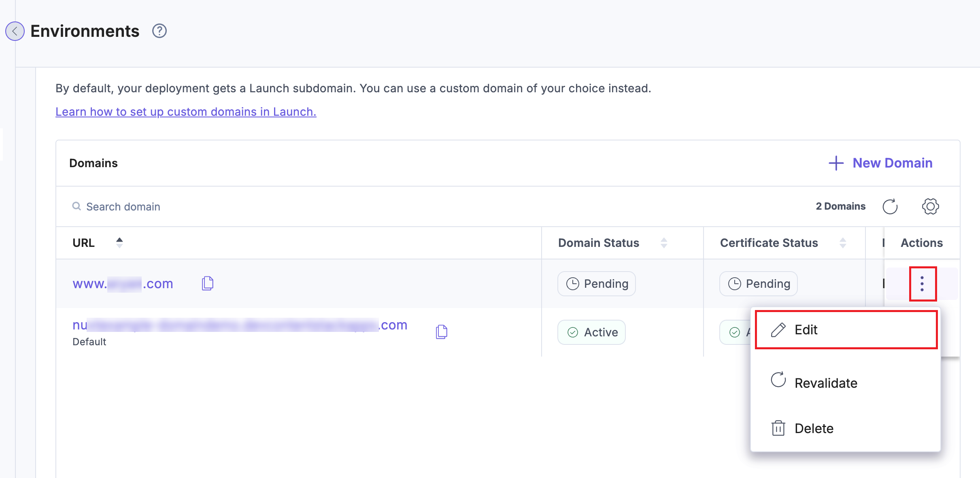Click the search magnifier in the domain search
Viewport: 980px width, 478px height.
[76, 206]
